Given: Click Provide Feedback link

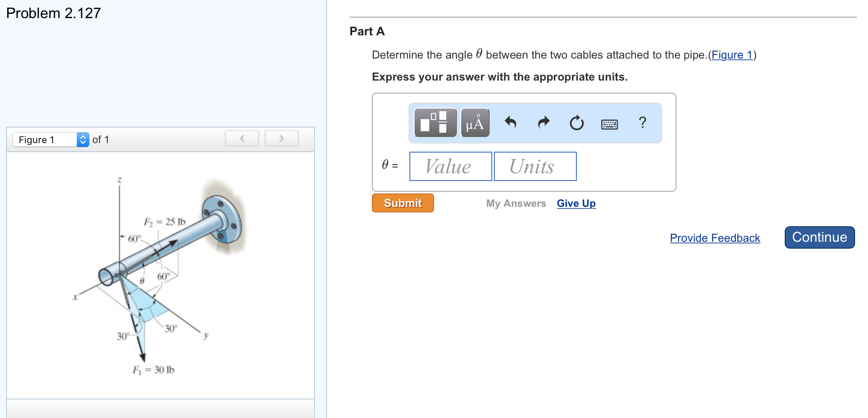Looking at the screenshot, I should pos(715,238).
